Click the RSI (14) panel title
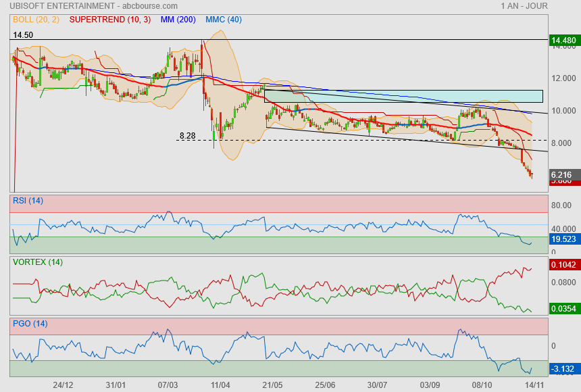581x392 pixels. click(28, 200)
